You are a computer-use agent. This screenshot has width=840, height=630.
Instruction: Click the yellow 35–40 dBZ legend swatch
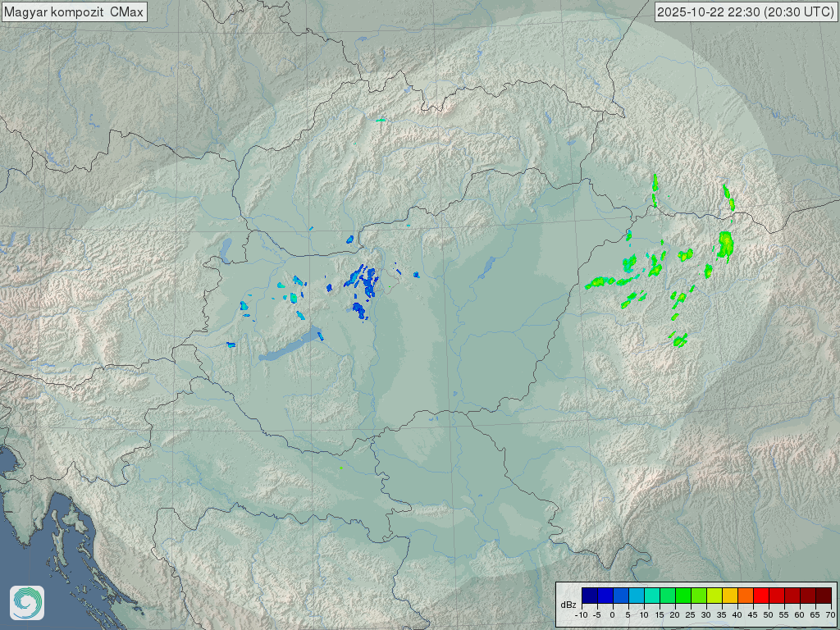tap(730, 596)
